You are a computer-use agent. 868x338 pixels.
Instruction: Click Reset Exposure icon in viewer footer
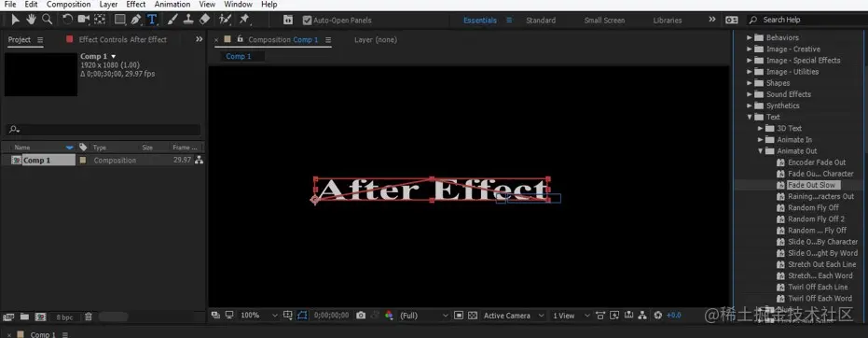tap(657, 316)
